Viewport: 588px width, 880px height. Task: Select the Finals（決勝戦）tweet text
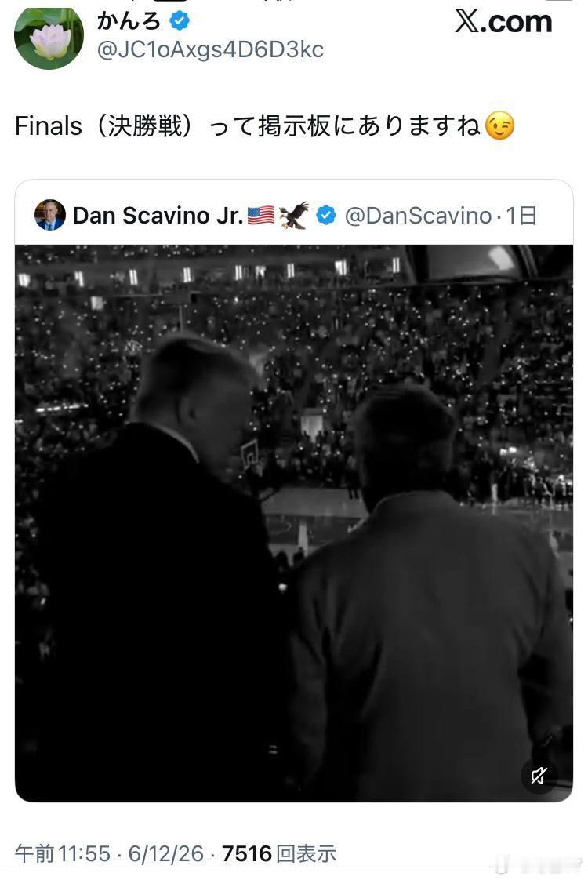[264, 125]
